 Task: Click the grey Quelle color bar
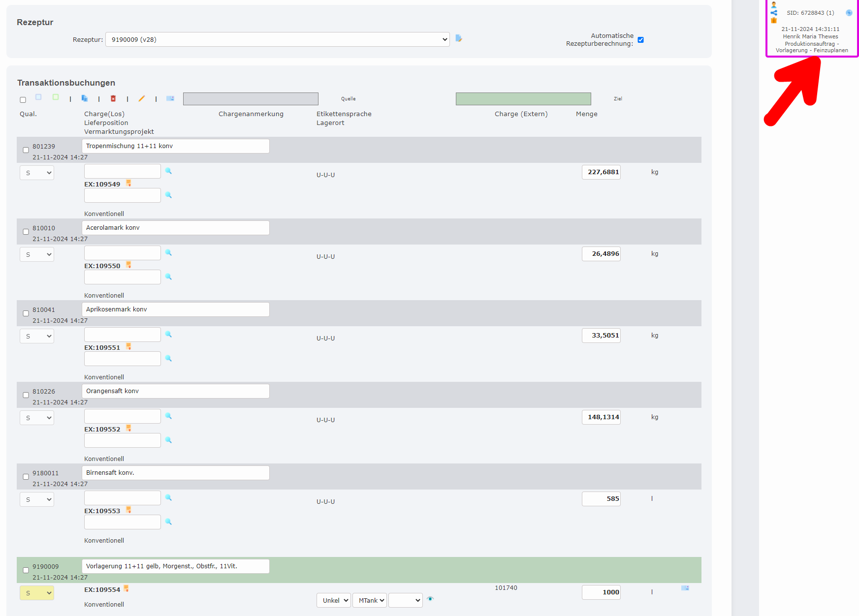(x=251, y=99)
